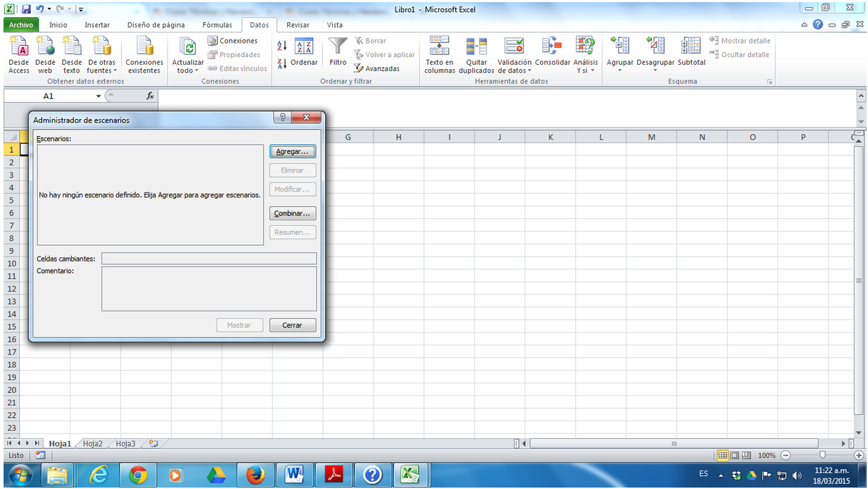Open the Diseño de página tab
Viewport: 868px width, 489px height.
(156, 25)
